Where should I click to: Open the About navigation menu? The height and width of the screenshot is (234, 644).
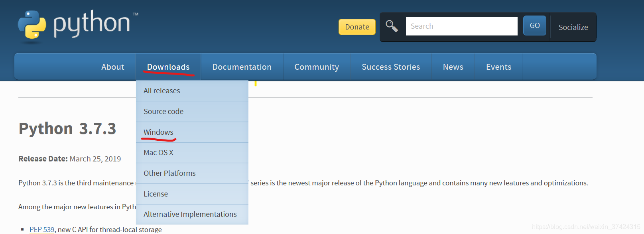113,67
